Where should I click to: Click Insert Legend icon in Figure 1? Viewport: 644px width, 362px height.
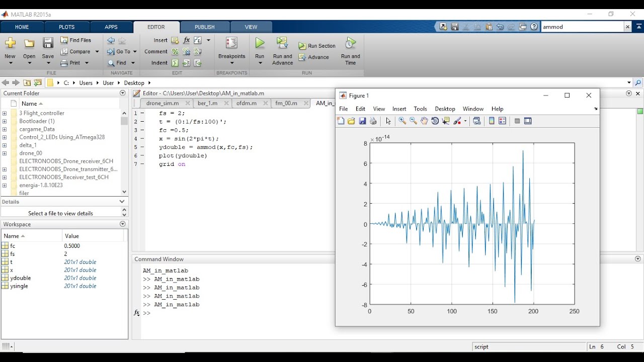pyautogui.click(x=502, y=121)
